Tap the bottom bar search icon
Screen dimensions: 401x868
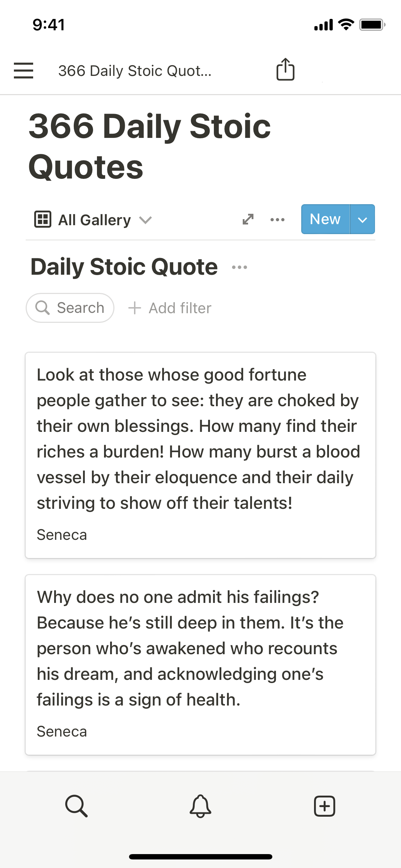coord(76,805)
